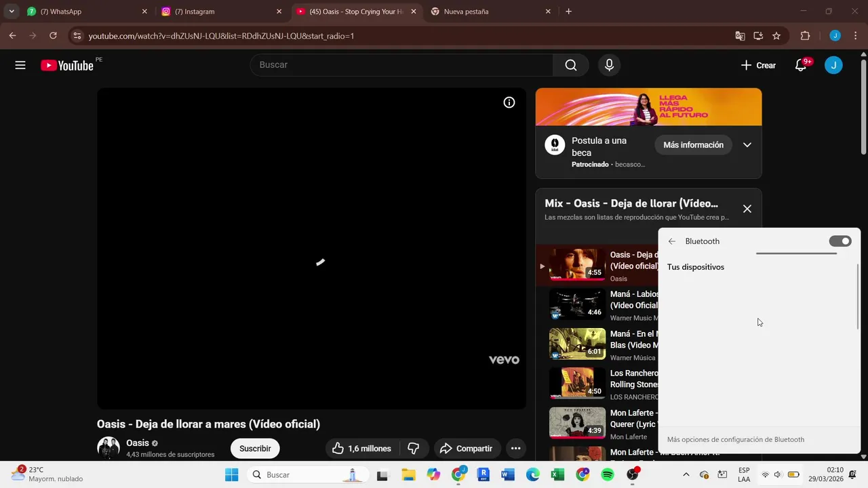Close the WhatsApp tab
This screenshot has width=868, height=488.
[x=144, y=12]
